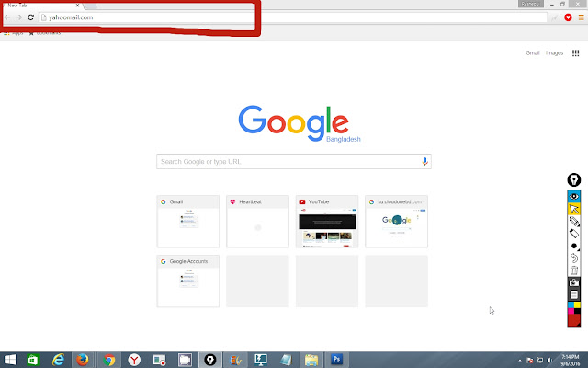Viewport: 588px width, 368px height.
Task: Launch Internet Explorer from the taskbar
Action: 58,360
